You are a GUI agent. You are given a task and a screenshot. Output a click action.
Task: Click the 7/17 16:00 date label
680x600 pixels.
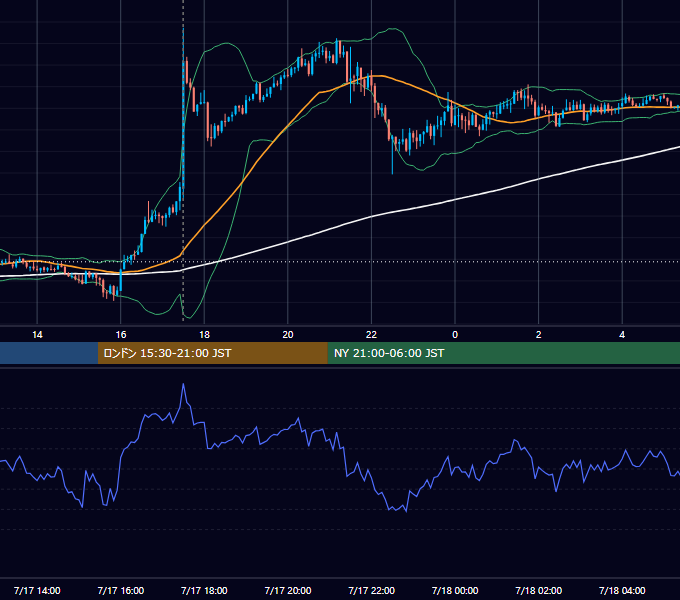(x=121, y=590)
